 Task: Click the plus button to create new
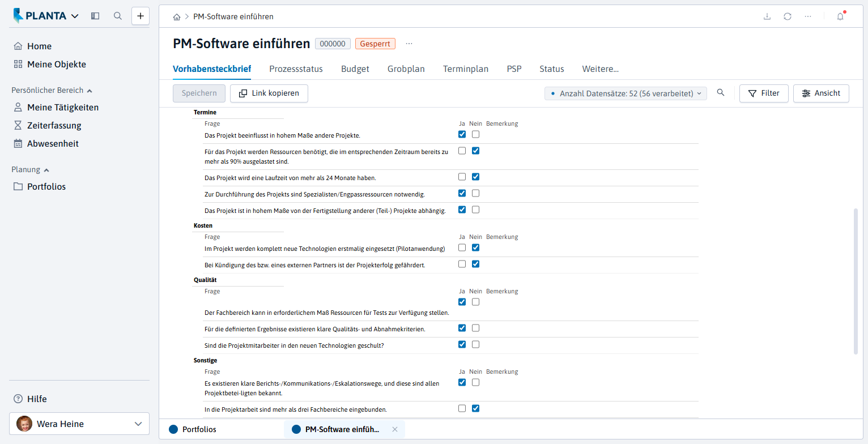click(x=141, y=16)
